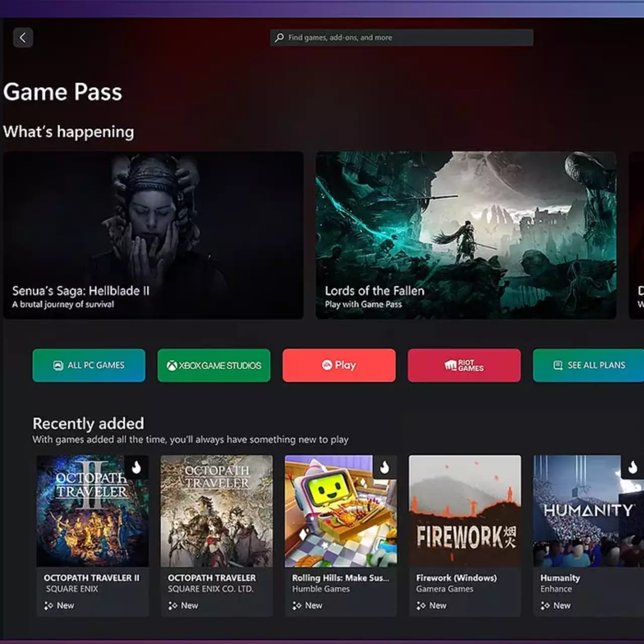The width and height of the screenshot is (644, 644).
Task: Click 'Firework (Windows)' title text
Action: tap(456, 578)
